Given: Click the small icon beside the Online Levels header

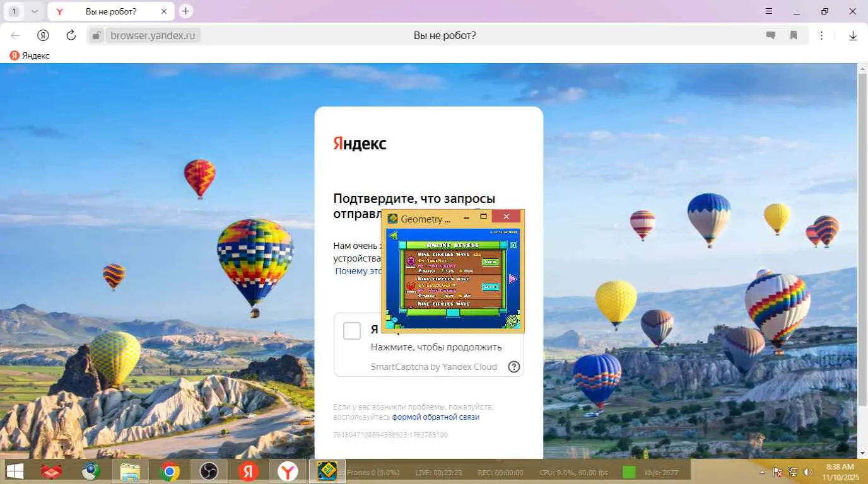Looking at the screenshot, I should point(513,245).
